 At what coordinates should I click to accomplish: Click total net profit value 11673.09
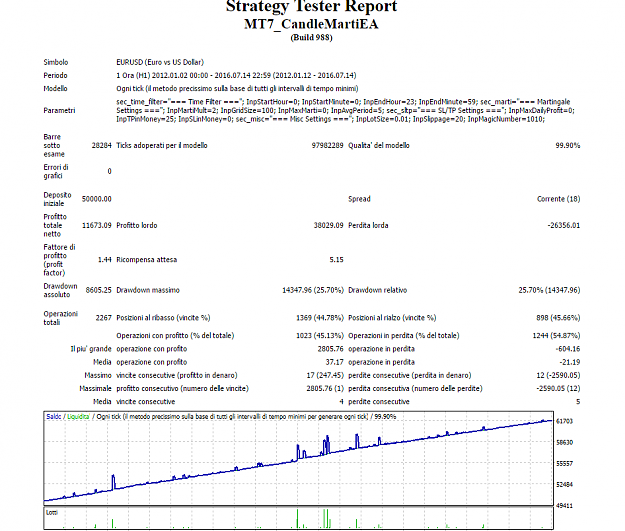[x=96, y=225]
